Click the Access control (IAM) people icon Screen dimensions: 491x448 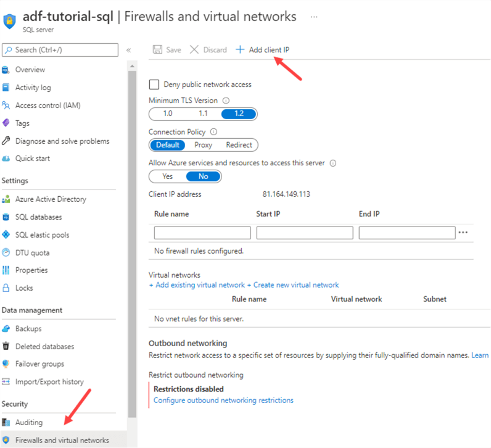(x=6, y=106)
